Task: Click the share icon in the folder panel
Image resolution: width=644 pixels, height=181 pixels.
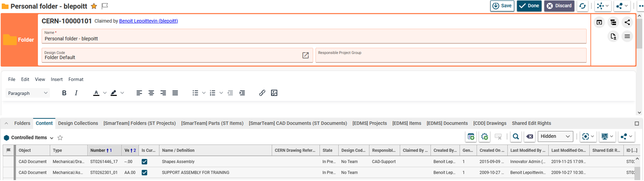Action: click(x=627, y=23)
